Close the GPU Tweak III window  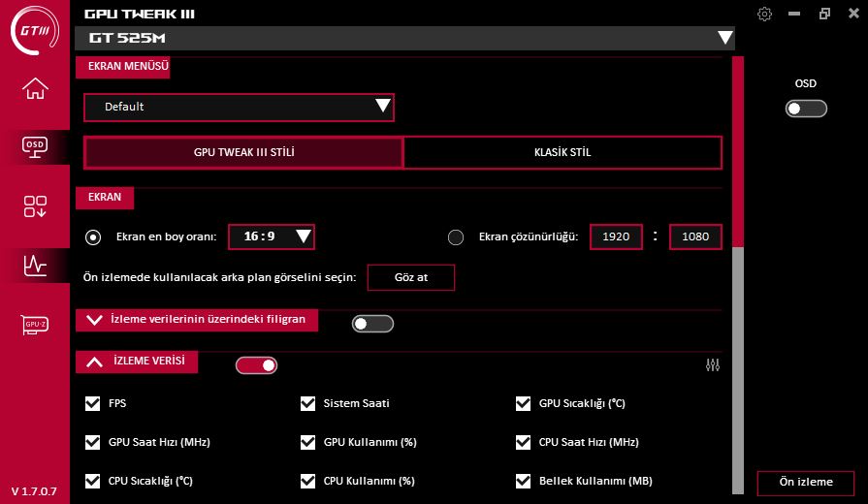(x=853, y=14)
